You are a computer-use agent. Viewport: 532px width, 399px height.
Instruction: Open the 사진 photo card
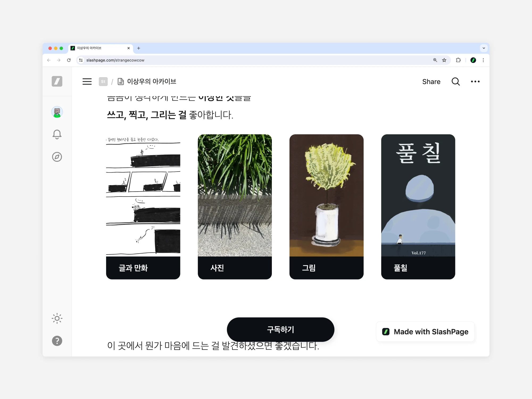(235, 207)
